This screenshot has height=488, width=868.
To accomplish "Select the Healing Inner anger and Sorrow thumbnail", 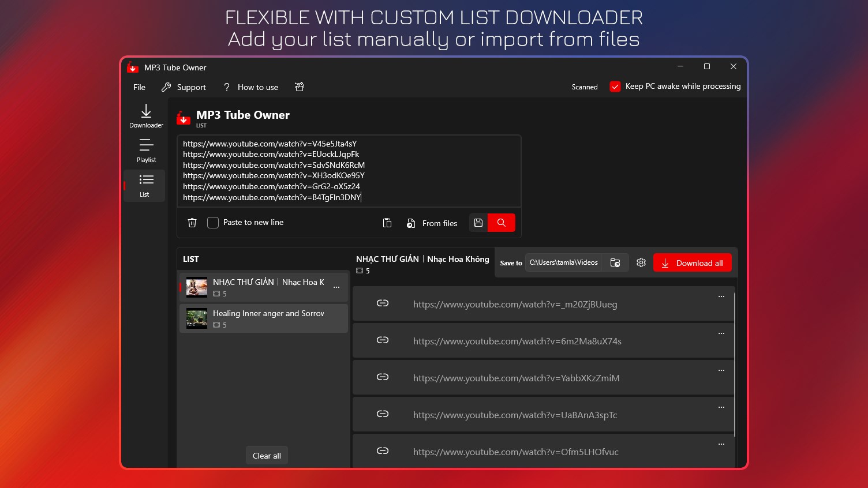I will coord(196,318).
